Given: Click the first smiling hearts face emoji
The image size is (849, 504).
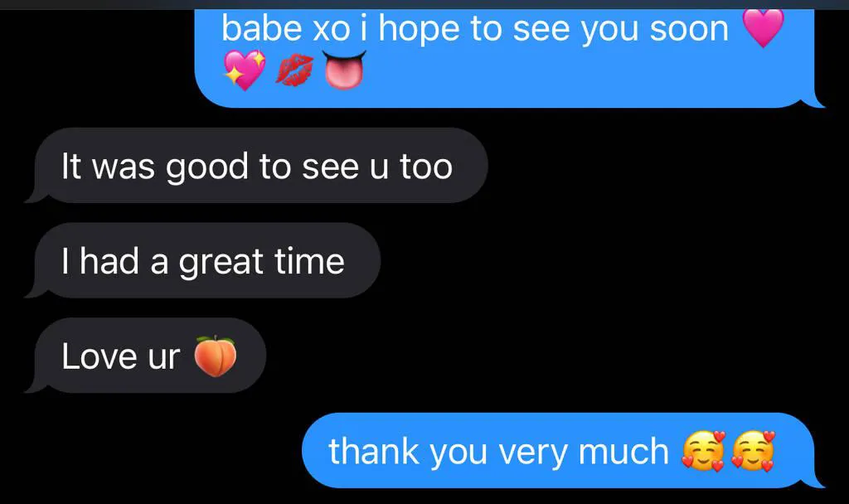Looking at the screenshot, I should [703, 451].
